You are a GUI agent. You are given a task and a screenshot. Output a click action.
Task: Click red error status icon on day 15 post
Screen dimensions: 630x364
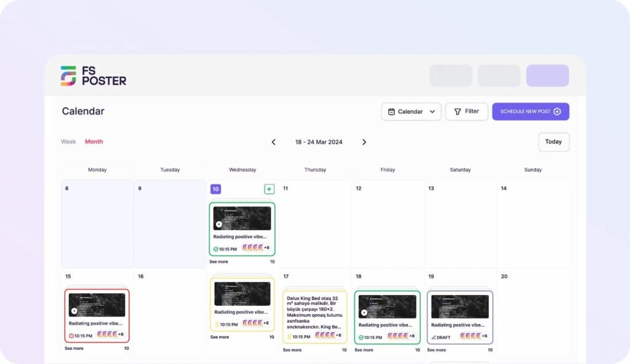71,336
